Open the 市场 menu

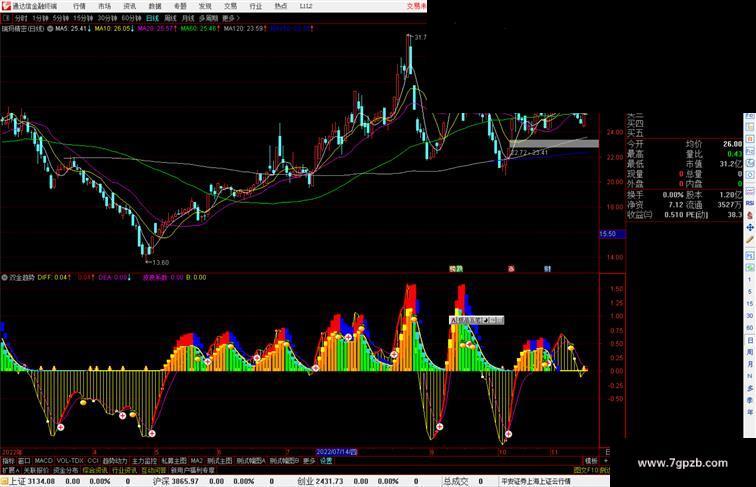point(104,6)
